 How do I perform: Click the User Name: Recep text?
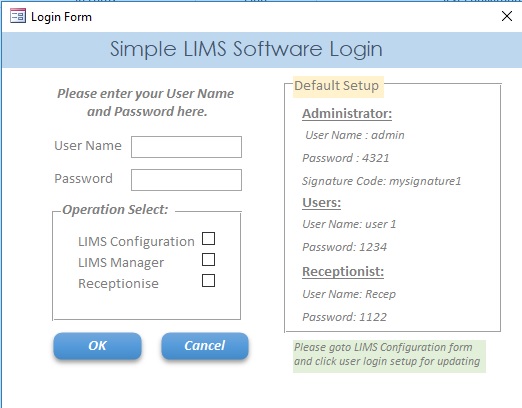coord(349,294)
